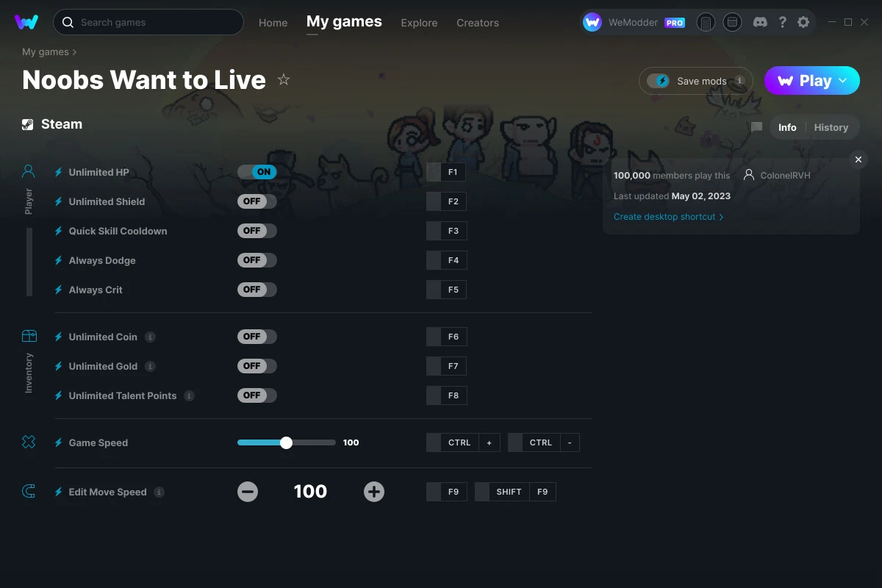The height and width of the screenshot is (588, 882).
Task: Favorite the game with the star icon
Action: click(x=284, y=79)
